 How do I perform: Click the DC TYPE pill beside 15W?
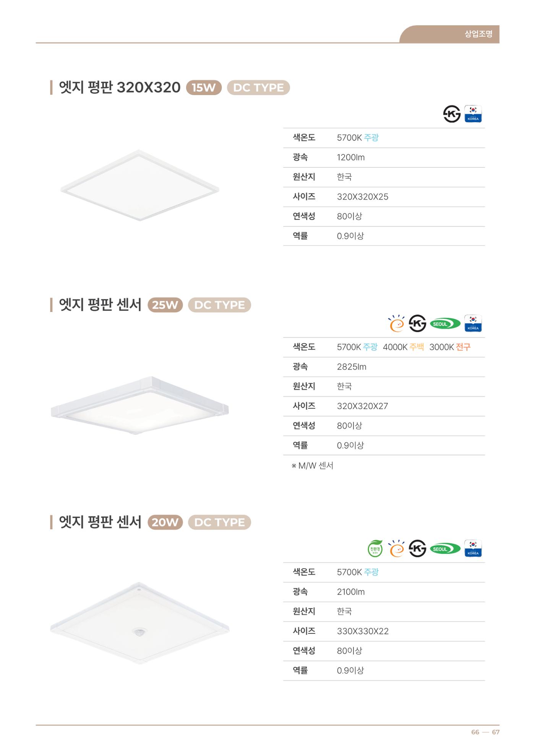258,87
